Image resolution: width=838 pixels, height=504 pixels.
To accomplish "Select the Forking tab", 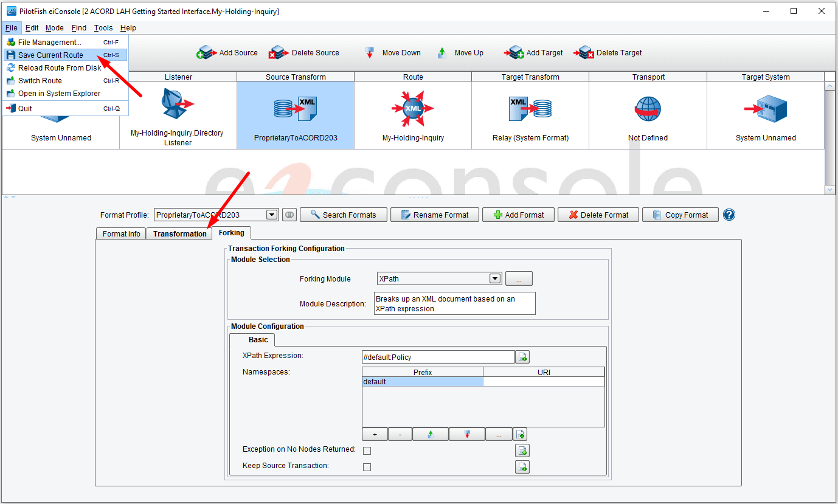I will click(232, 233).
